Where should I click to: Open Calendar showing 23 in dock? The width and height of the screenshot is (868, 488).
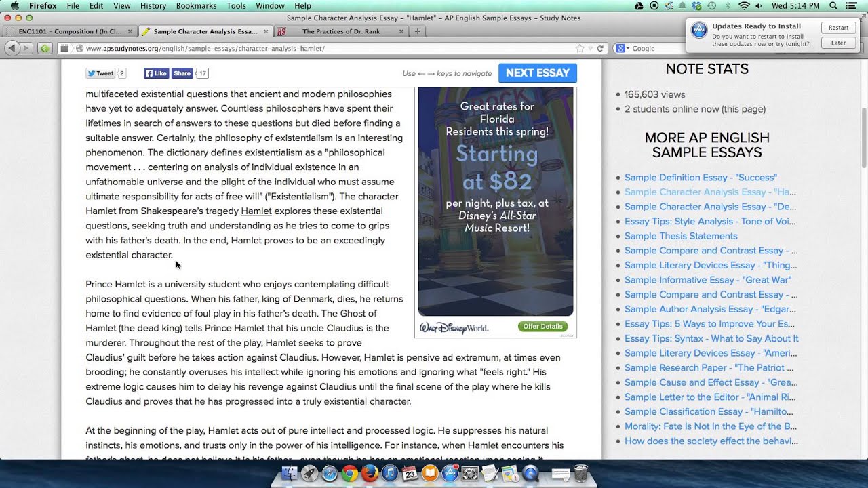coord(410,474)
